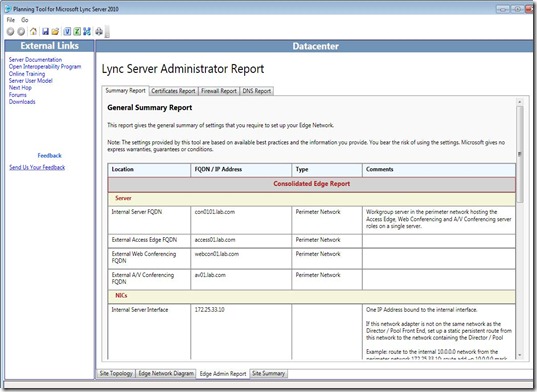Open the Downloads link
Screen dimensions: 537x392
click(x=22, y=102)
